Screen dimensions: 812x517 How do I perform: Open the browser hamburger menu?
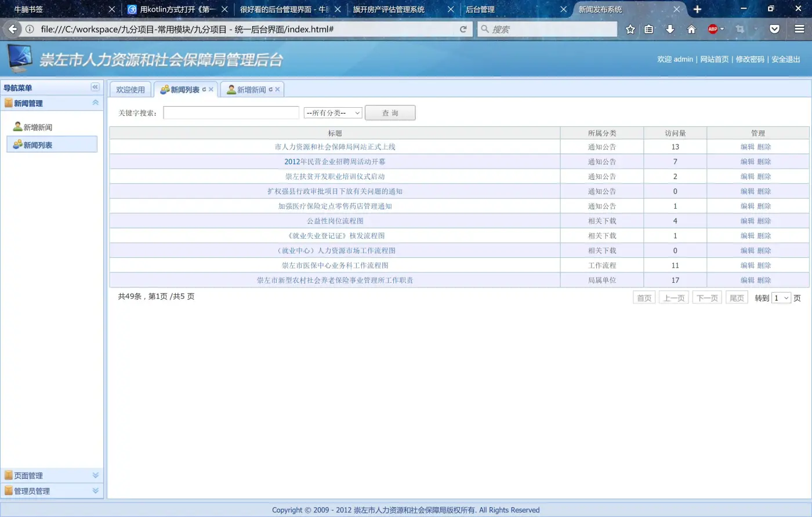click(799, 29)
